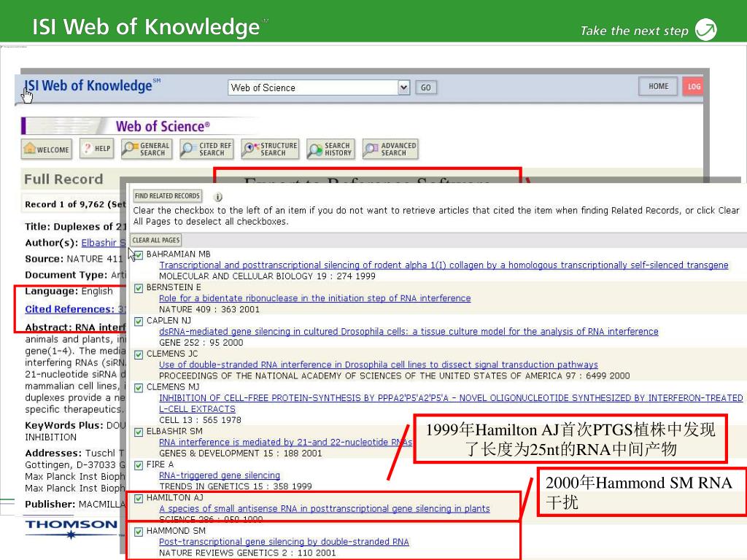Viewport: 747px width, 560px height.
Task: Click the HOME button
Action: pos(659,87)
